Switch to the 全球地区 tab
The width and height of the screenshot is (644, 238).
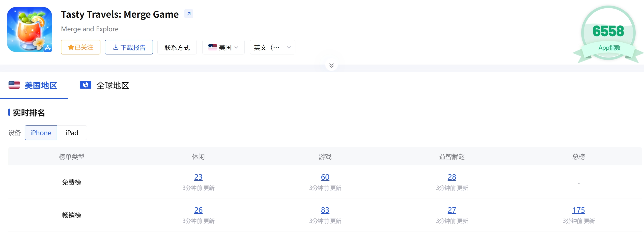point(104,85)
